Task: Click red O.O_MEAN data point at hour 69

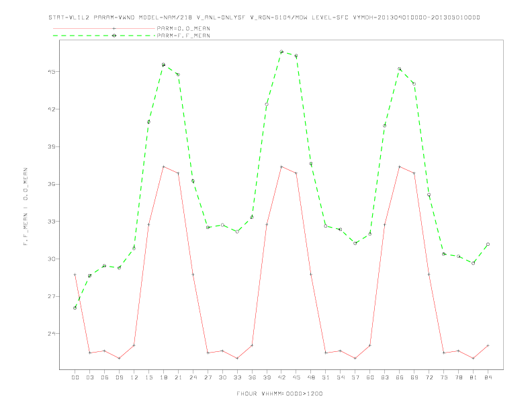Action: (414, 173)
